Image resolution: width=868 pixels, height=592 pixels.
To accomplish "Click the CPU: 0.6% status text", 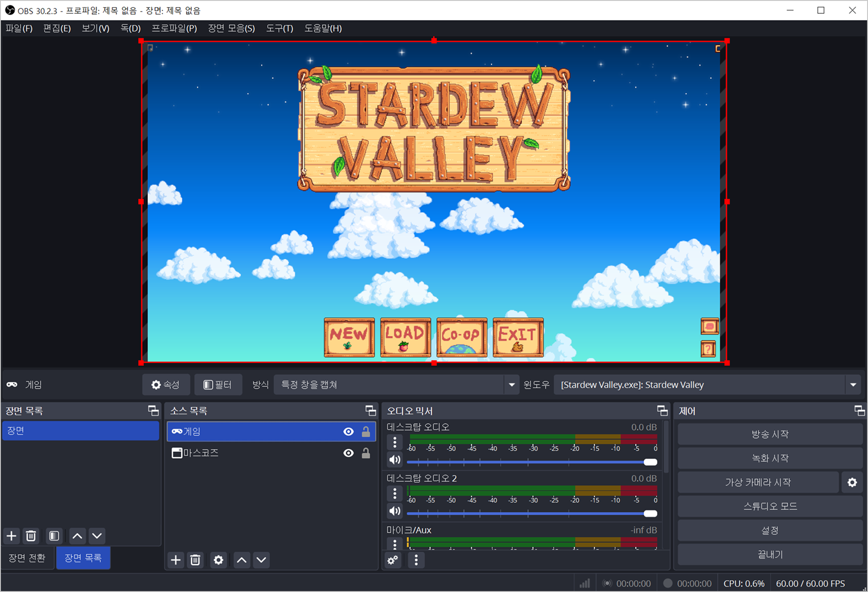I will click(x=744, y=583).
